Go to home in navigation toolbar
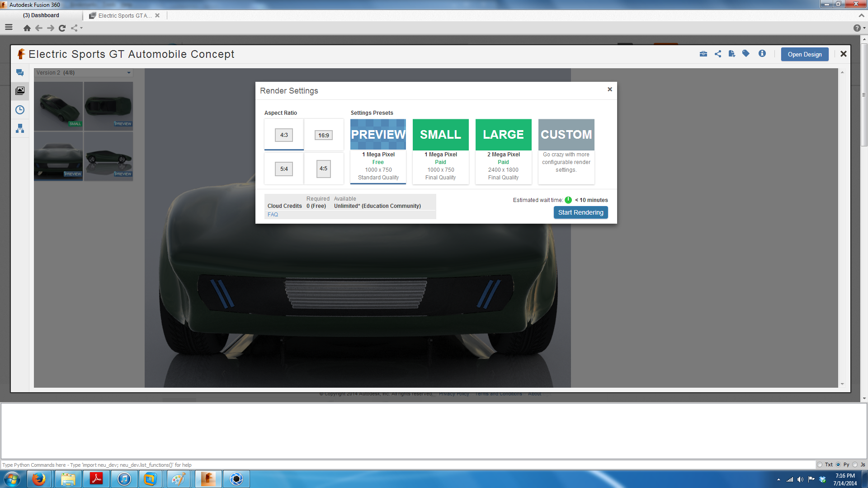This screenshot has height=488, width=868. pyautogui.click(x=27, y=28)
